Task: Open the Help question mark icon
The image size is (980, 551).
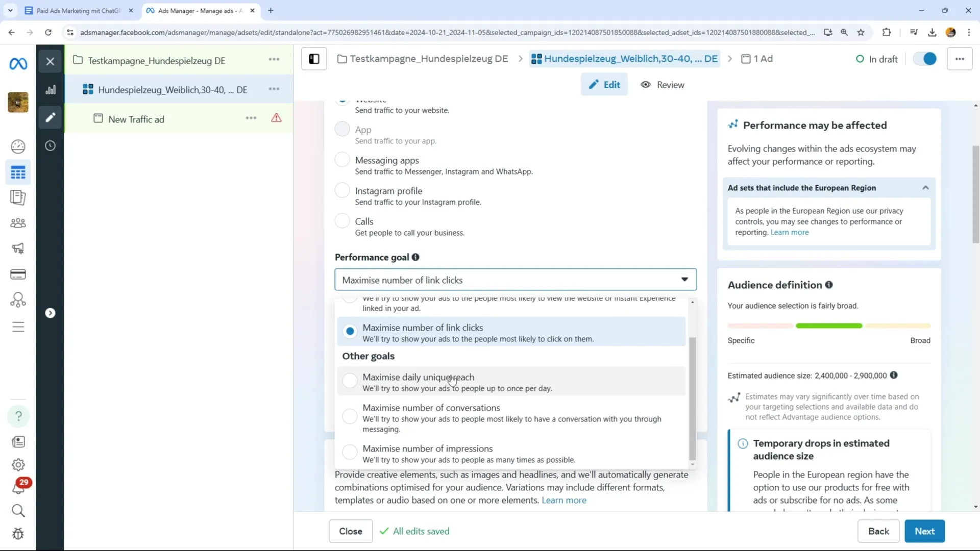Action: tap(18, 416)
